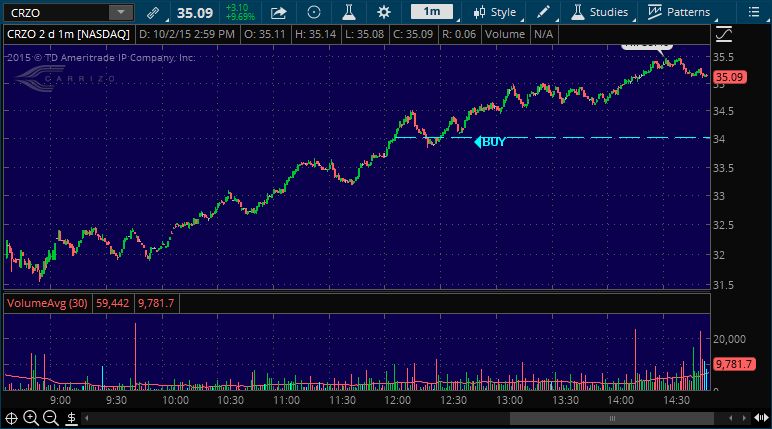Click the 1m timeframe button
Image resolution: width=772 pixels, height=429 pixels.
pyautogui.click(x=431, y=13)
